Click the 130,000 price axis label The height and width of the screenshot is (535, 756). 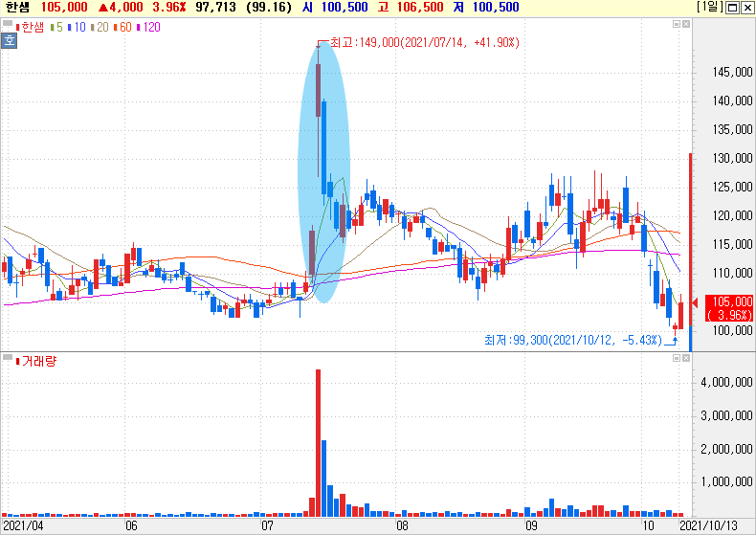732,158
